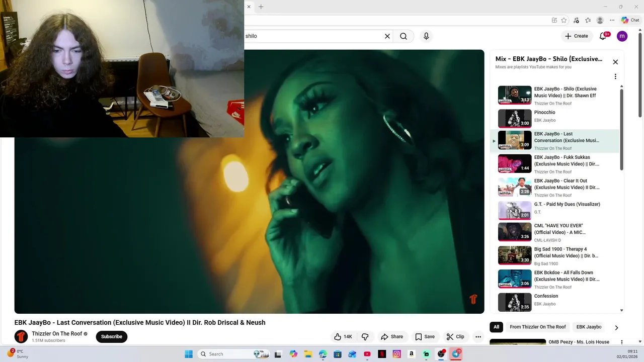Open the weather widget showing 0°C Sunny
The image size is (644, 362).
tap(18, 353)
